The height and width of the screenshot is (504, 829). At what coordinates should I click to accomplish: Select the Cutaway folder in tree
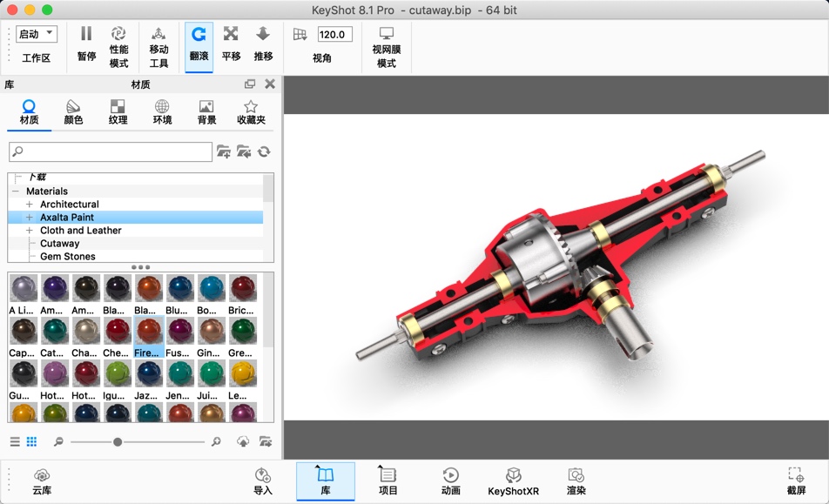point(60,244)
